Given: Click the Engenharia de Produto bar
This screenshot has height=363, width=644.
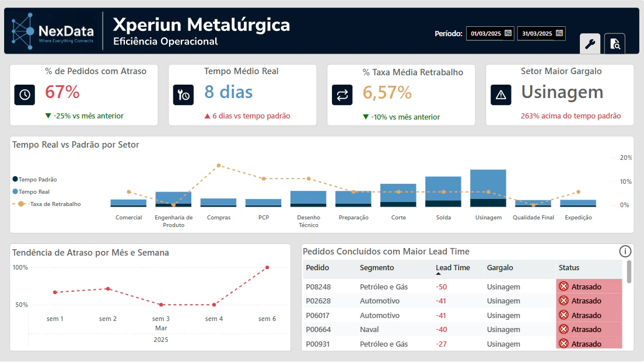Looking at the screenshot, I should (173, 199).
